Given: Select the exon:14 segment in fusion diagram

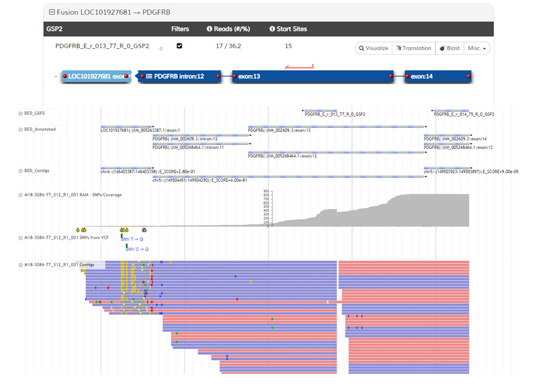Looking at the screenshot, I should pyautogui.click(x=437, y=76).
